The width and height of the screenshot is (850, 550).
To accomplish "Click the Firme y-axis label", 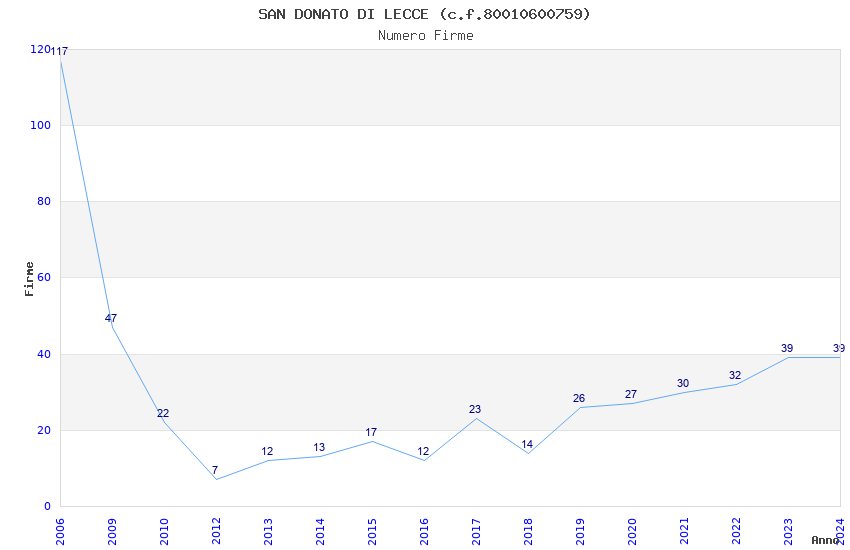I will click(29, 279).
